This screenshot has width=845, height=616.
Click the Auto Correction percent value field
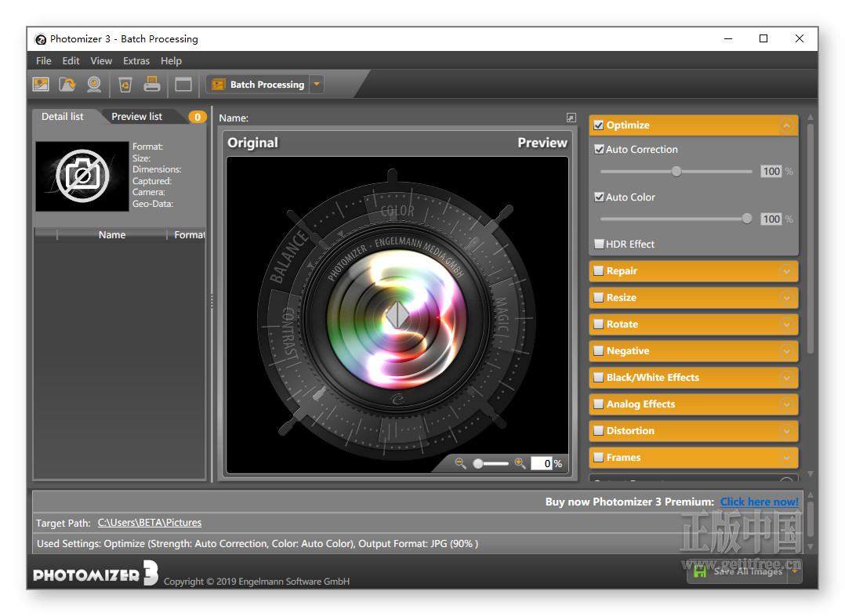(x=771, y=172)
